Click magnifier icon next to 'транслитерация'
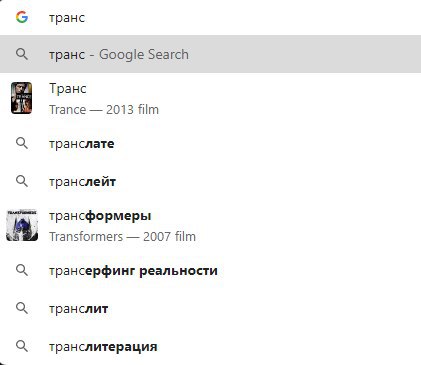This screenshot has height=365, width=421. (x=22, y=346)
